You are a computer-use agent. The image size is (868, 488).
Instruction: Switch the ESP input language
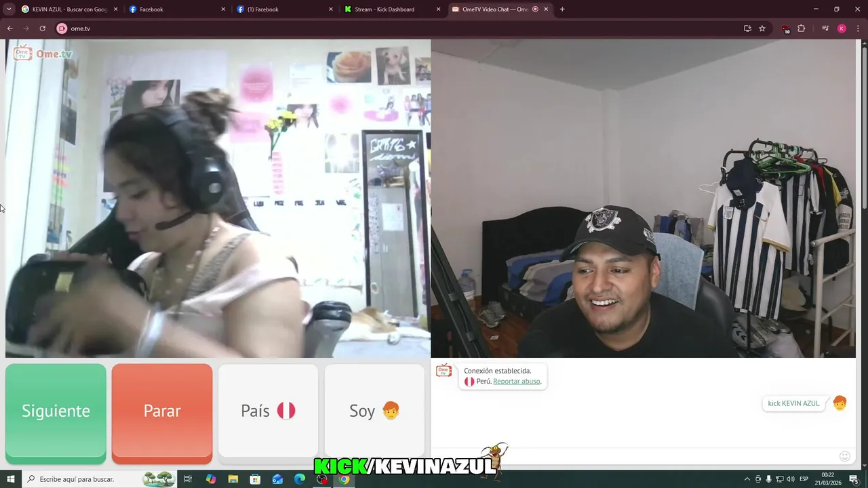804,479
